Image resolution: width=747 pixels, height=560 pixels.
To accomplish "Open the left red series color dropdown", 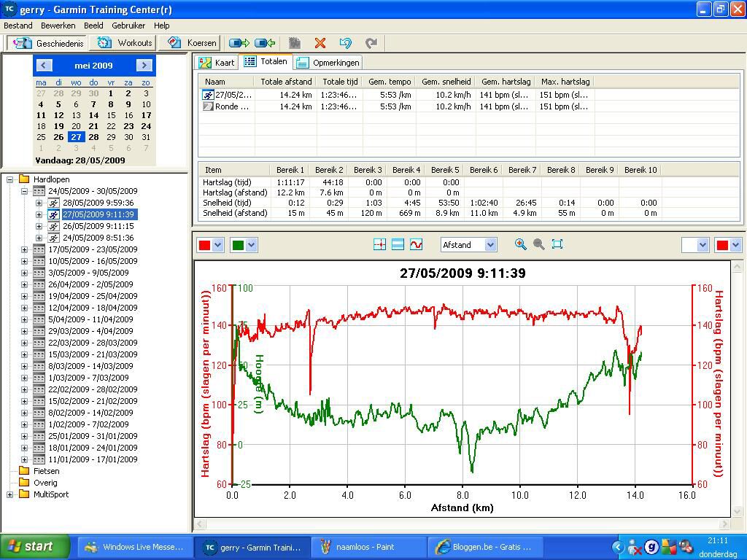I will 210,245.
